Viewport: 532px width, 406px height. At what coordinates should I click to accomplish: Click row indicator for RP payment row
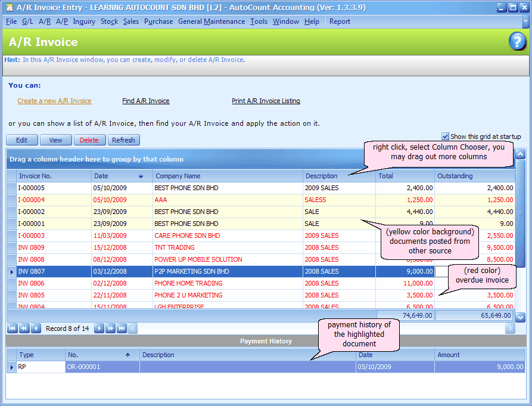[x=11, y=367]
